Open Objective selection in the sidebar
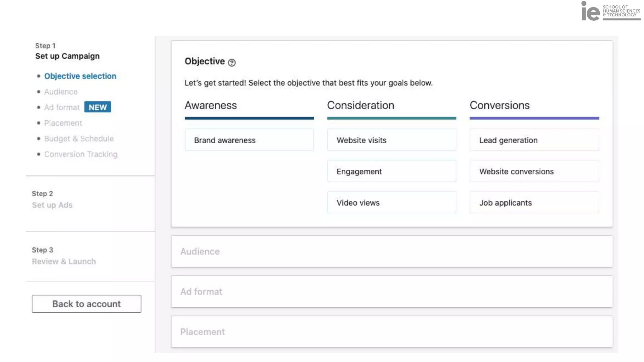 point(80,76)
